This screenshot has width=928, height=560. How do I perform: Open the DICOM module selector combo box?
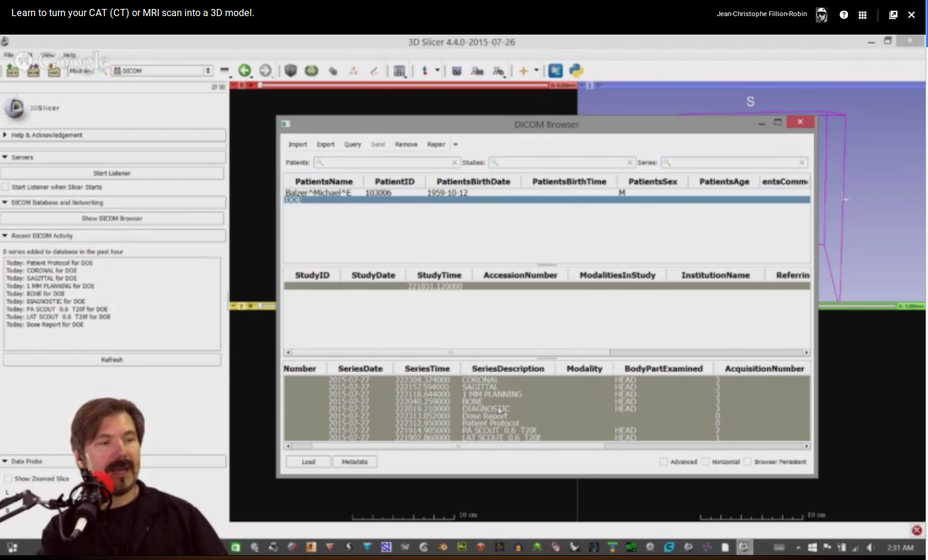click(x=162, y=70)
